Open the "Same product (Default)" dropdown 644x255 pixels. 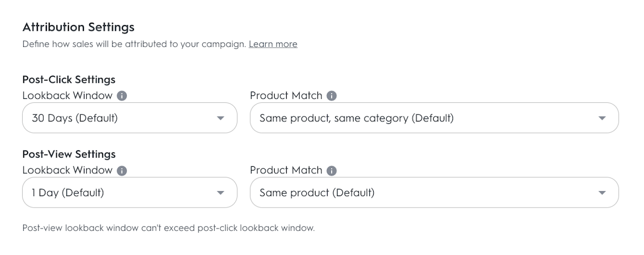(434, 193)
